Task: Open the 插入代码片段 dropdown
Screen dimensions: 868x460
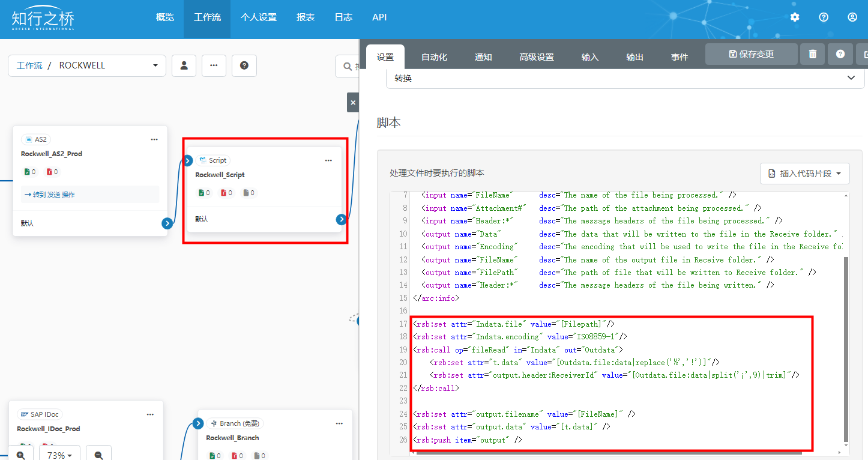Action: 804,174
